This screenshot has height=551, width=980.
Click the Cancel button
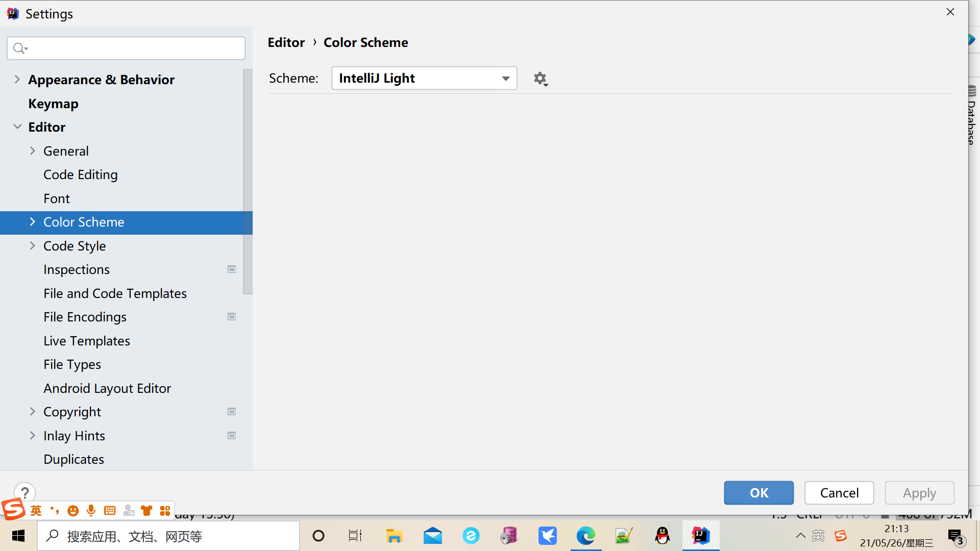[839, 493]
